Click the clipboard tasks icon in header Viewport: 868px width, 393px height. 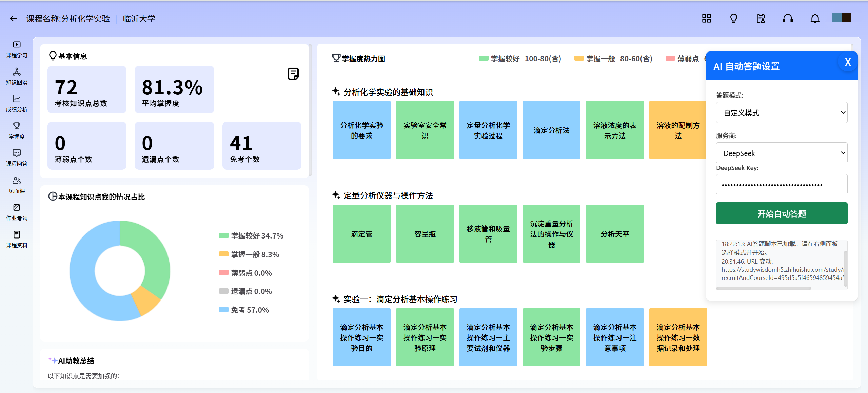(761, 19)
